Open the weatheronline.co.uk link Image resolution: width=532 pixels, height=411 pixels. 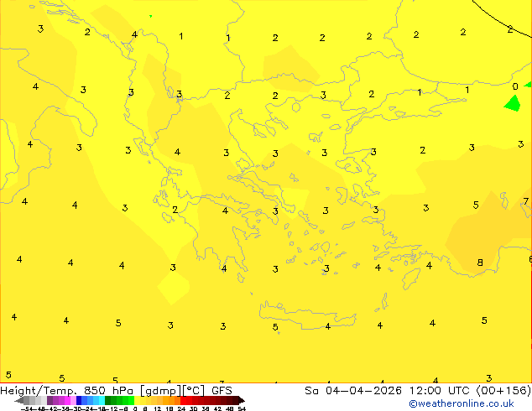point(461,403)
